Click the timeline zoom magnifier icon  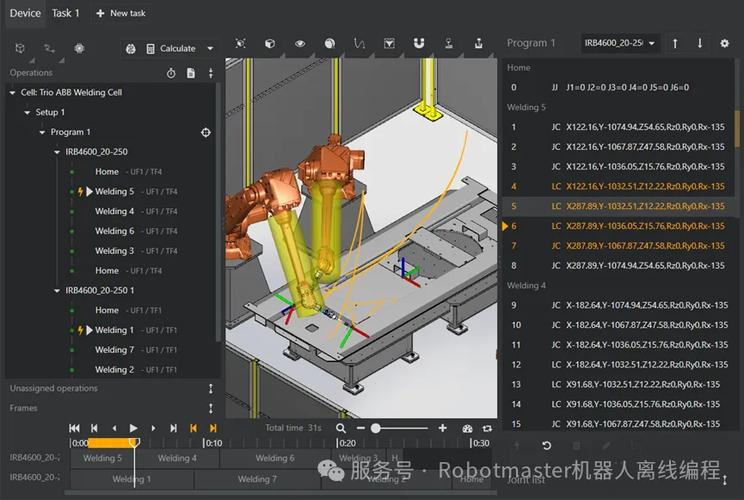click(341, 428)
